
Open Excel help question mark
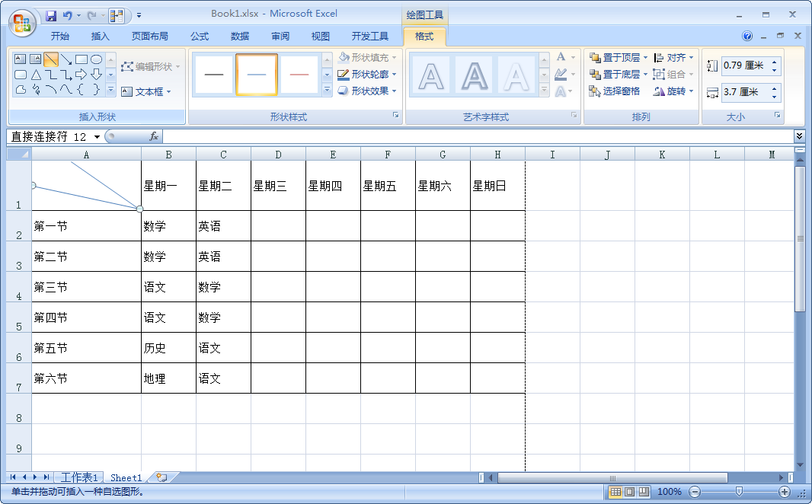(x=746, y=36)
